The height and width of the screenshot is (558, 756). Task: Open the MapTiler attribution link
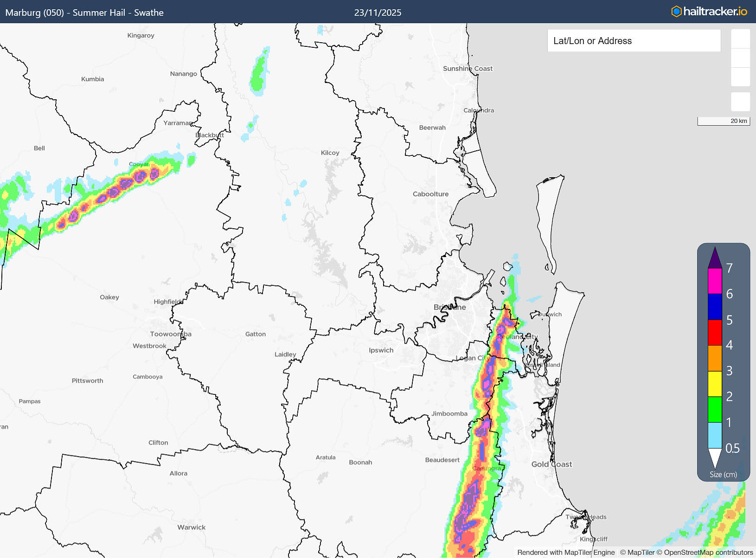641,552
